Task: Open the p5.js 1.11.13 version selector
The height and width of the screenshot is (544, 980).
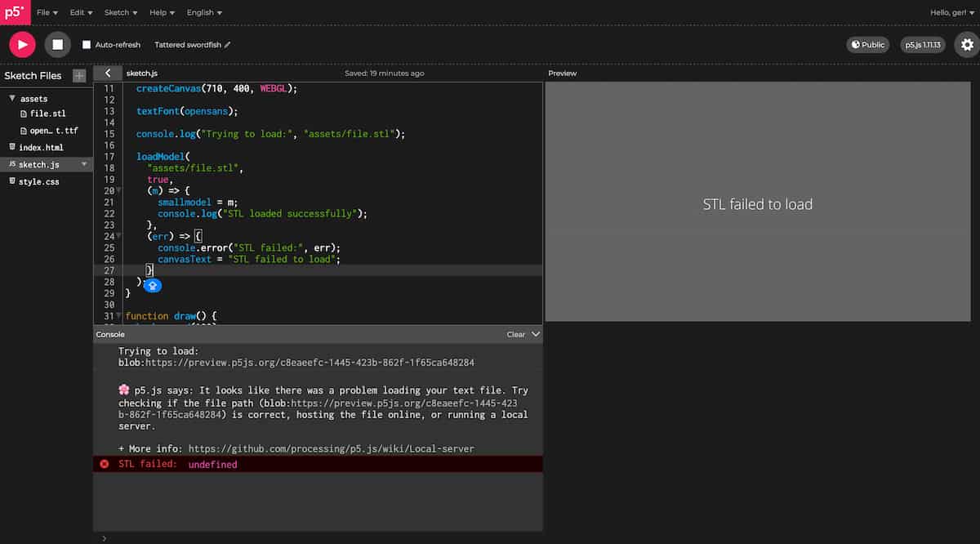Action: pyautogui.click(x=923, y=45)
